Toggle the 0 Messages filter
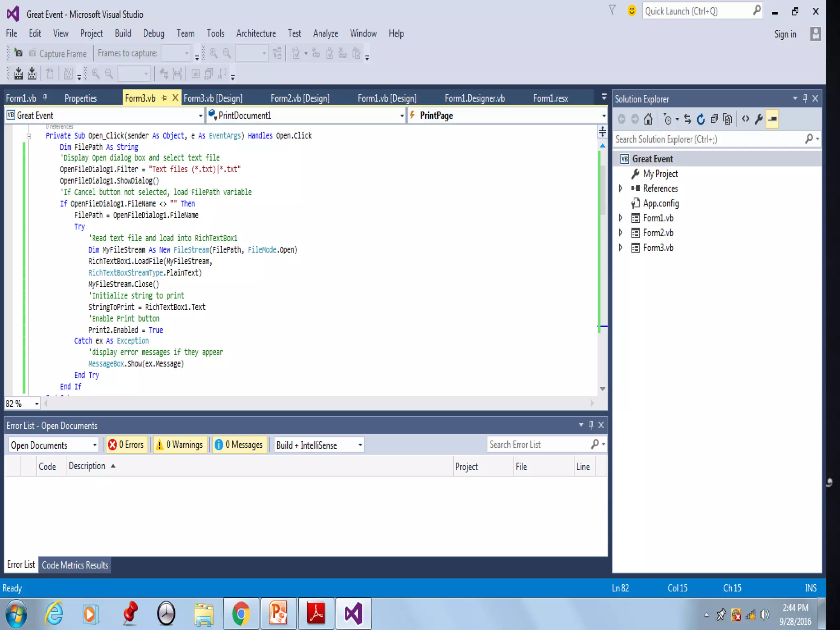Viewport: 840px width, 630px height. point(239,445)
